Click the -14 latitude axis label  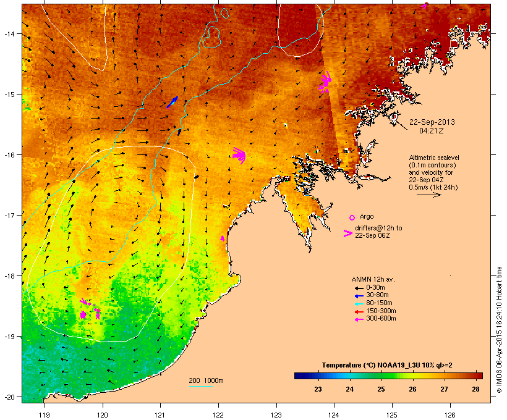[x=9, y=34]
